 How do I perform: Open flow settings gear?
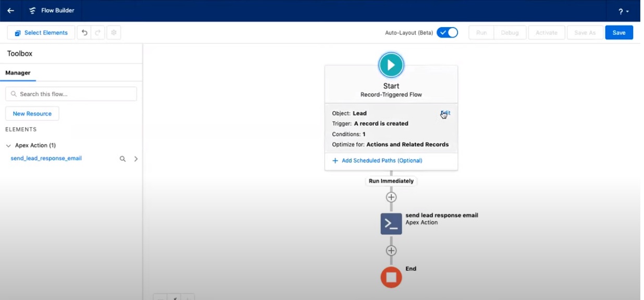click(x=114, y=33)
